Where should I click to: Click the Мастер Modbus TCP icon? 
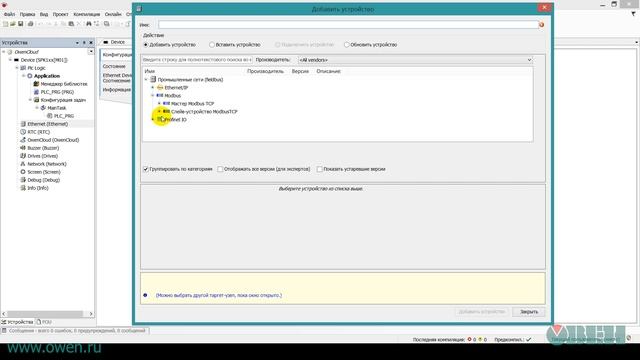point(166,104)
